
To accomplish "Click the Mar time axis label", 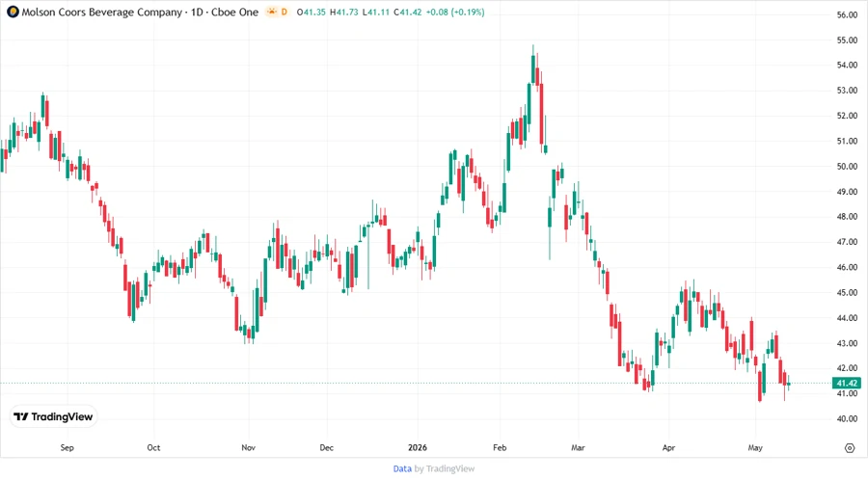I will click(x=578, y=447).
